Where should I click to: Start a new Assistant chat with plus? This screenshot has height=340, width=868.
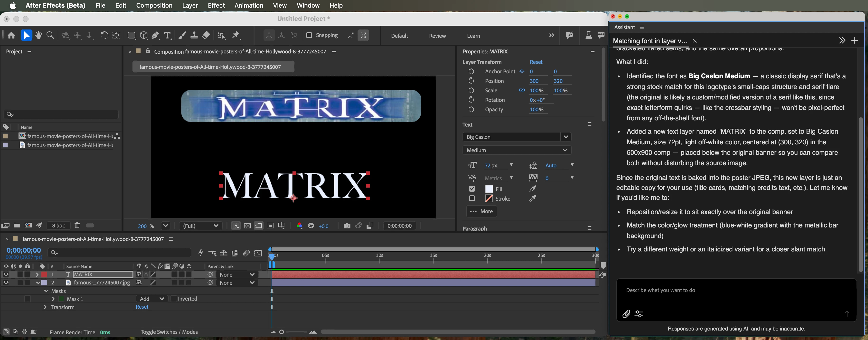854,41
